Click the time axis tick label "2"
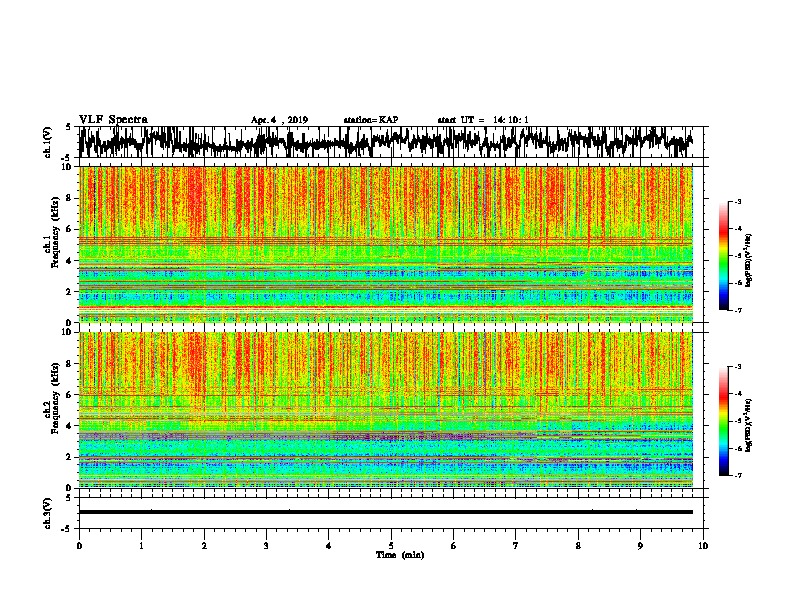 click(x=204, y=546)
